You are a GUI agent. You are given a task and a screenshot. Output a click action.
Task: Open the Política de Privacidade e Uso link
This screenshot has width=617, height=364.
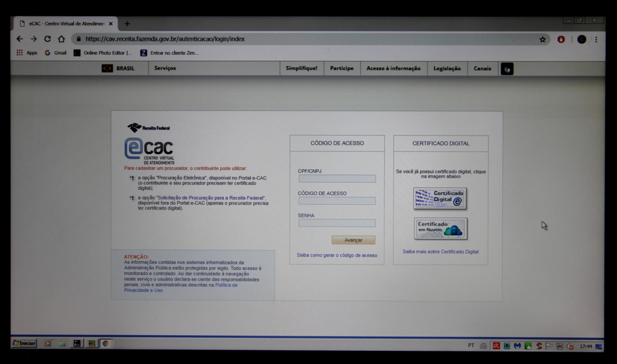pos(181,287)
